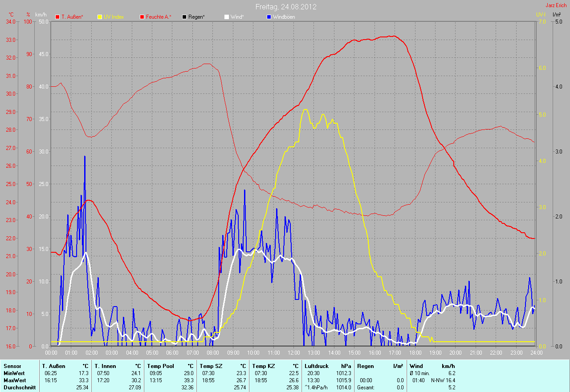Select the black Regen legend square
This screenshot has width=570, height=392.
[x=184, y=17]
